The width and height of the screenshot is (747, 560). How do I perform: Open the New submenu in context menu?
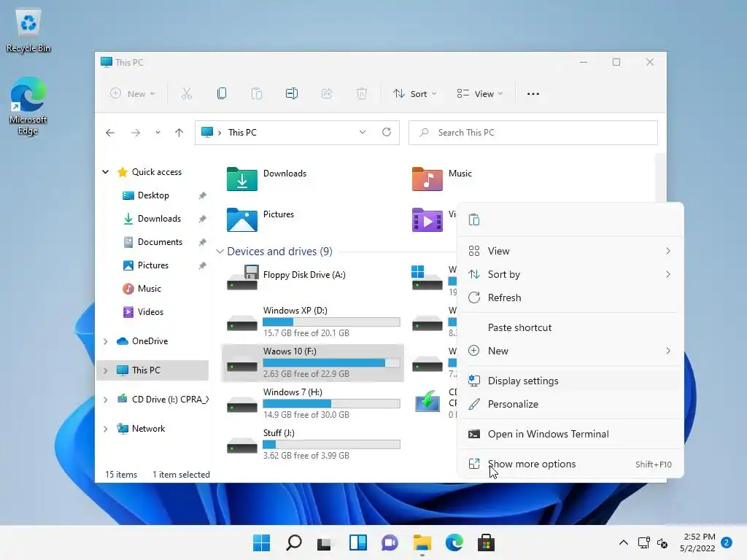570,351
